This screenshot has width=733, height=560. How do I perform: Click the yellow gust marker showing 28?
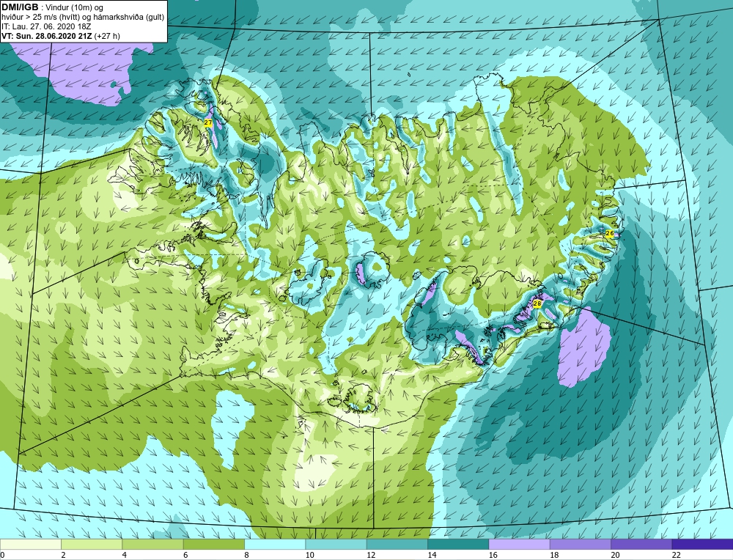click(537, 303)
